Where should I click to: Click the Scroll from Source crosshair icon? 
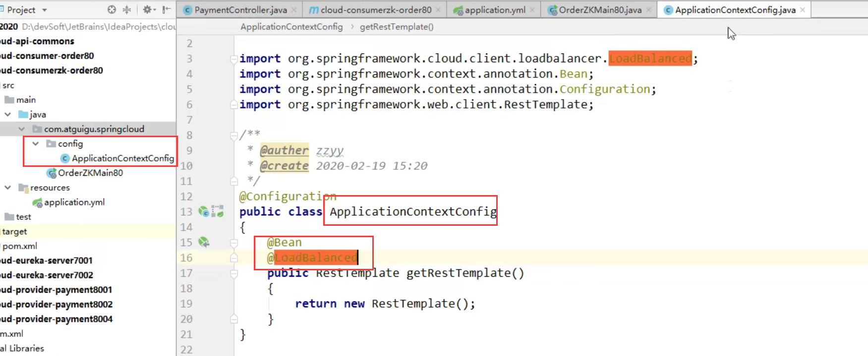(112, 9)
